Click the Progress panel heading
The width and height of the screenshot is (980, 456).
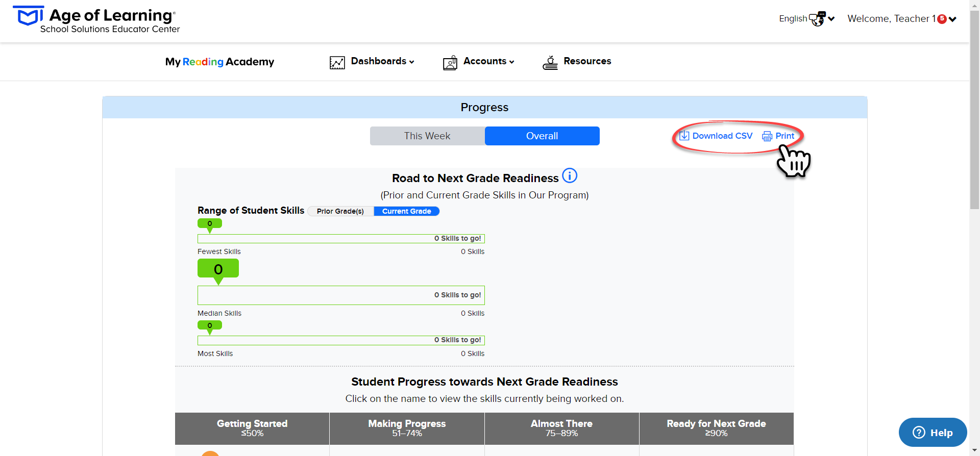[484, 108]
